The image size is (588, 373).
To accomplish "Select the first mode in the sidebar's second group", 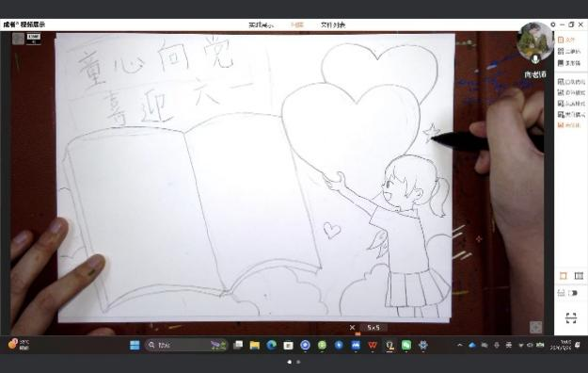I will tap(571, 82).
